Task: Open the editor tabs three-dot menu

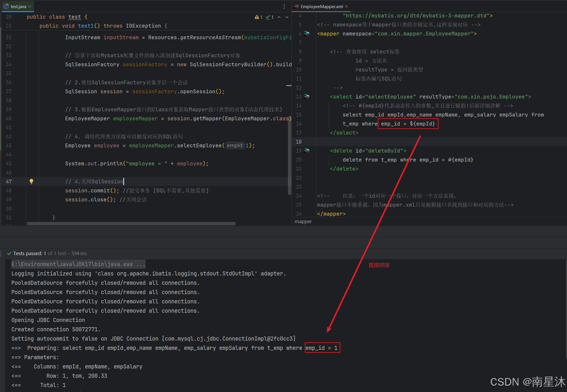Action: pyautogui.click(x=284, y=6)
